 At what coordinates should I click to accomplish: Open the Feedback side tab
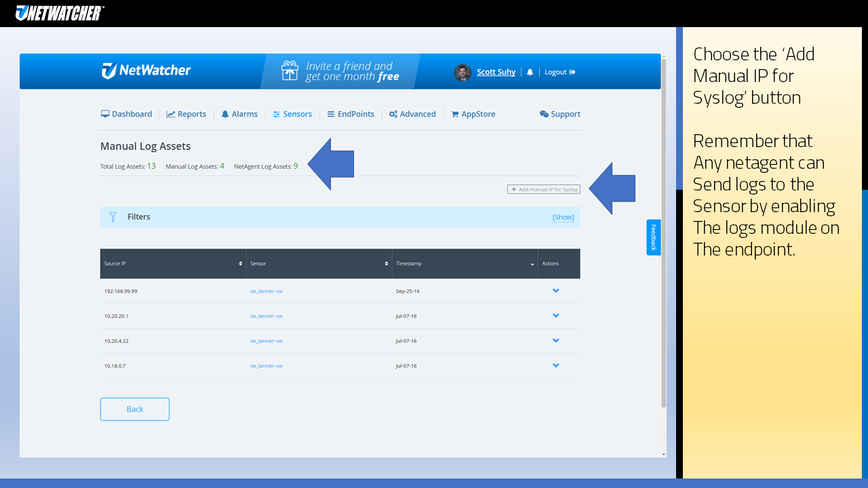pyautogui.click(x=653, y=237)
